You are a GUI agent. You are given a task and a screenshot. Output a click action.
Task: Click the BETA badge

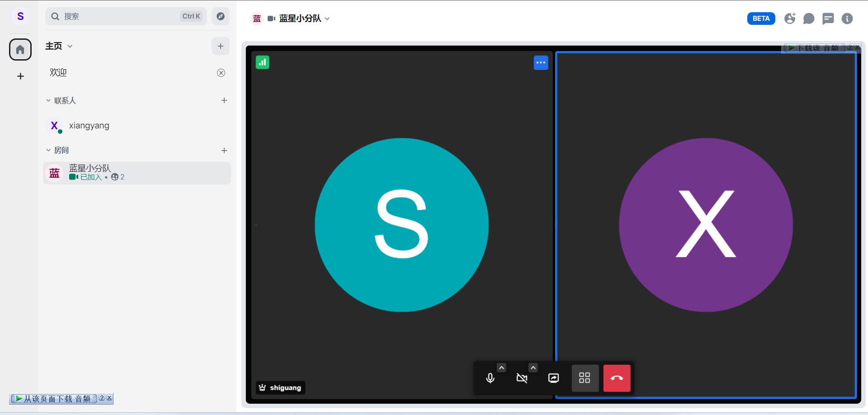761,19
